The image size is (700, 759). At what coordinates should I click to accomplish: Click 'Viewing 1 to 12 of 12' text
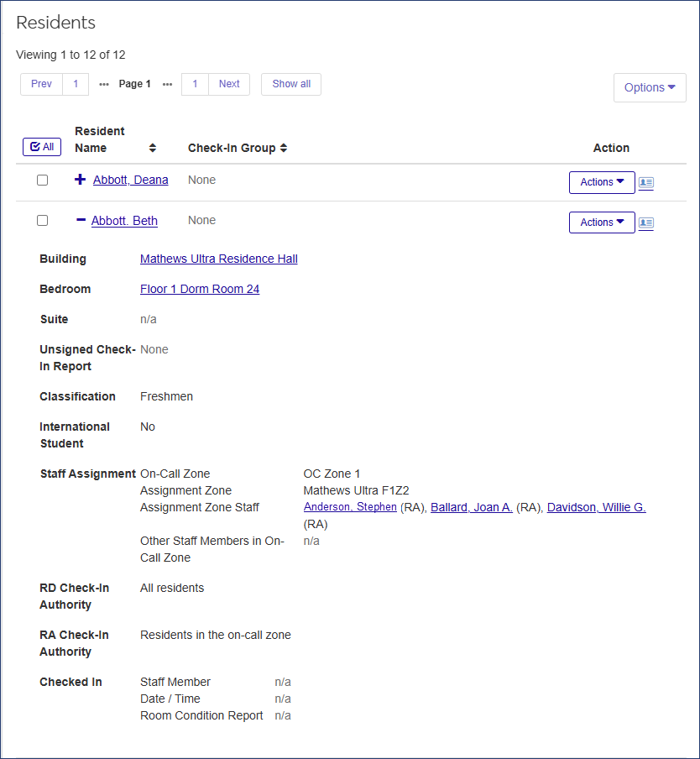pyautogui.click(x=71, y=55)
